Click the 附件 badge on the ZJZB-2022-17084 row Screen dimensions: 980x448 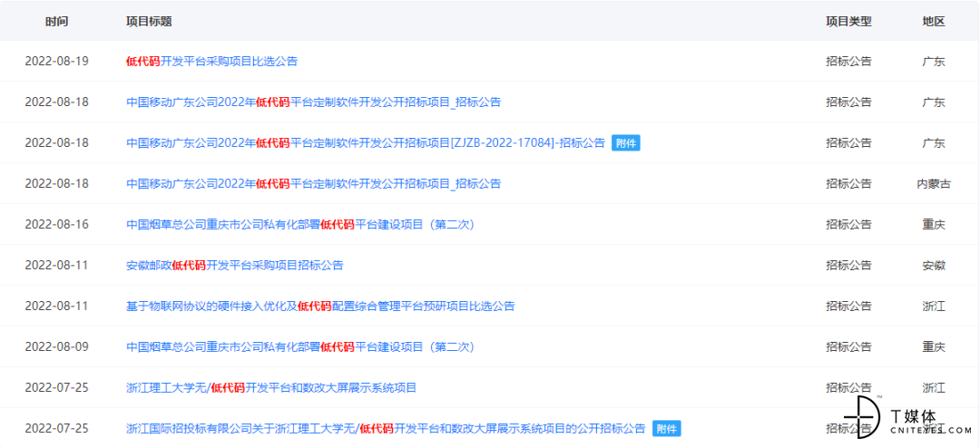tap(625, 143)
